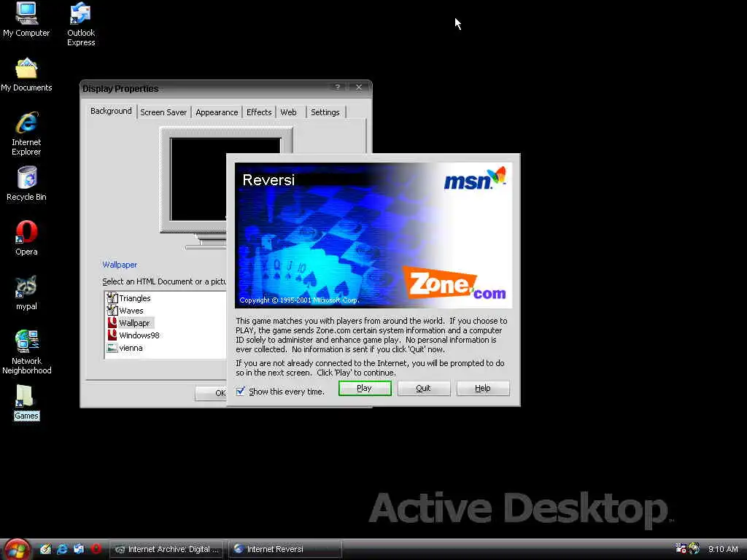Click the Triangles wallpaper icon in list
The width and height of the screenshot is (747, 560).
(x=112, y=298)
